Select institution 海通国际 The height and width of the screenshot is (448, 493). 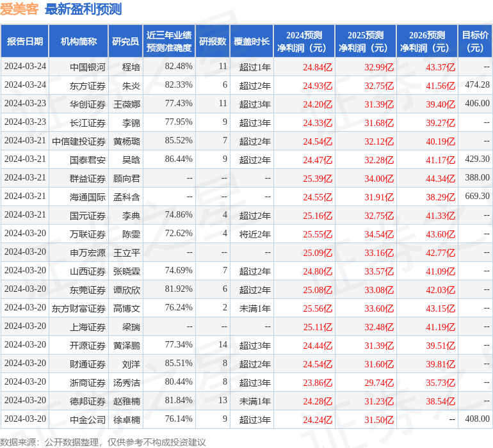tap(88, 197)
